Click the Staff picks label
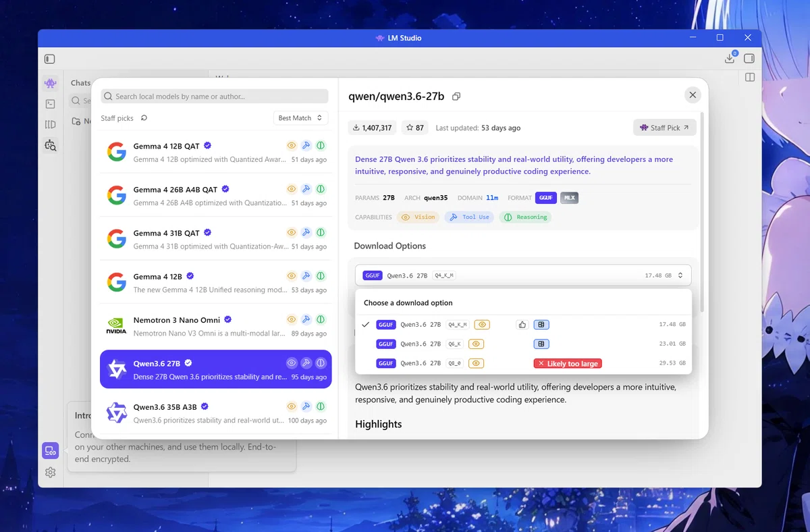The image size is (810, 532). click(x=117, y=118)
